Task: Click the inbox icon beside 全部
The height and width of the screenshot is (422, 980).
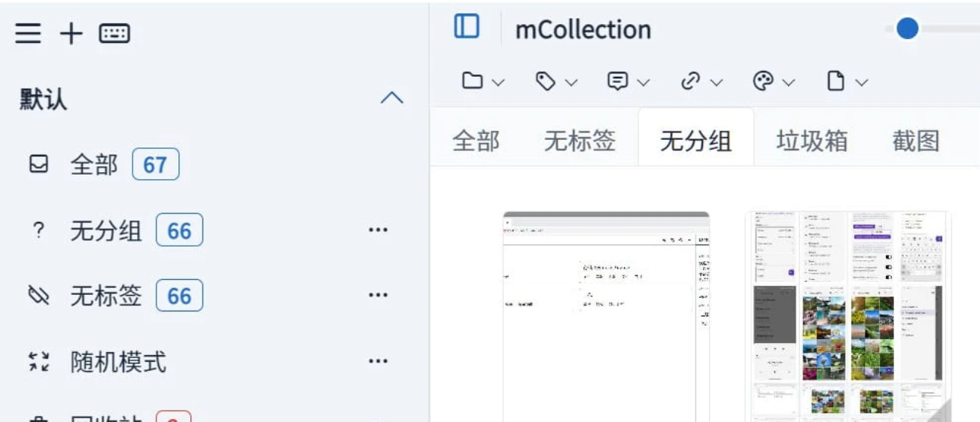Action: (38, 164)
